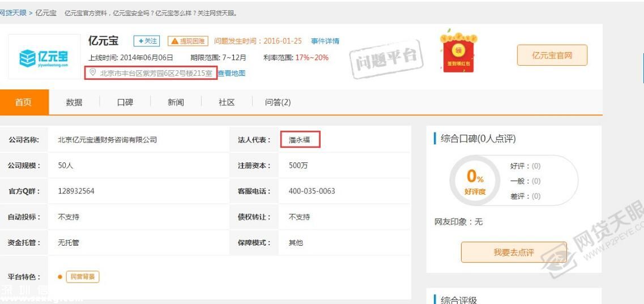Click the 保障模式 value 其他
This screenshot has height=304, width=644.
tap(296, 242)
